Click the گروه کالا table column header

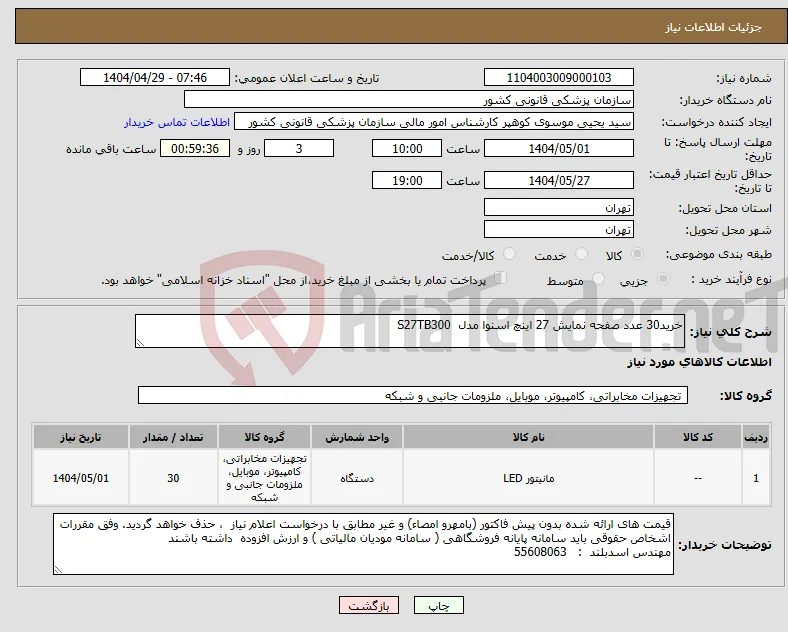point(264,437)
